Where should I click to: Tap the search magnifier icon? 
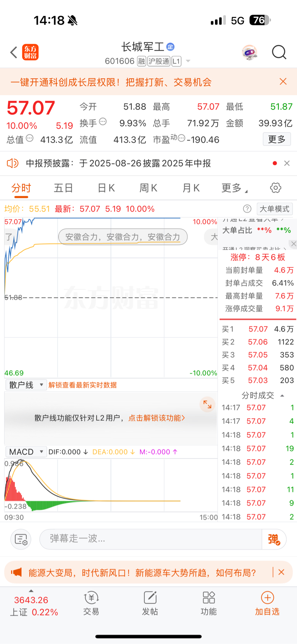(279, 52)
